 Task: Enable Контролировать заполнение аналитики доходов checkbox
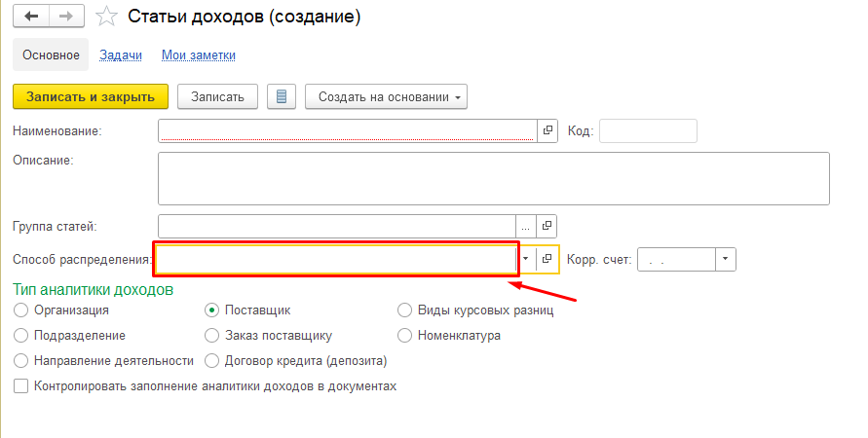click(x=20, y=386)
